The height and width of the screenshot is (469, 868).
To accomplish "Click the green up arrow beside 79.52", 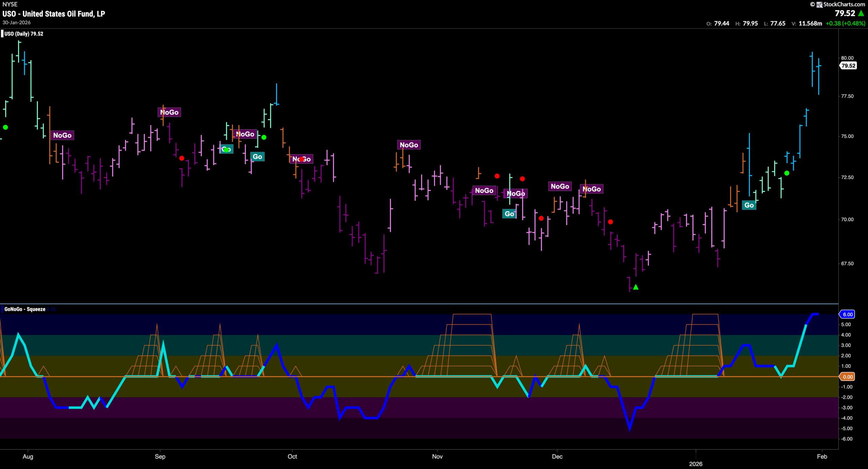I will click(x=861, y=13).
